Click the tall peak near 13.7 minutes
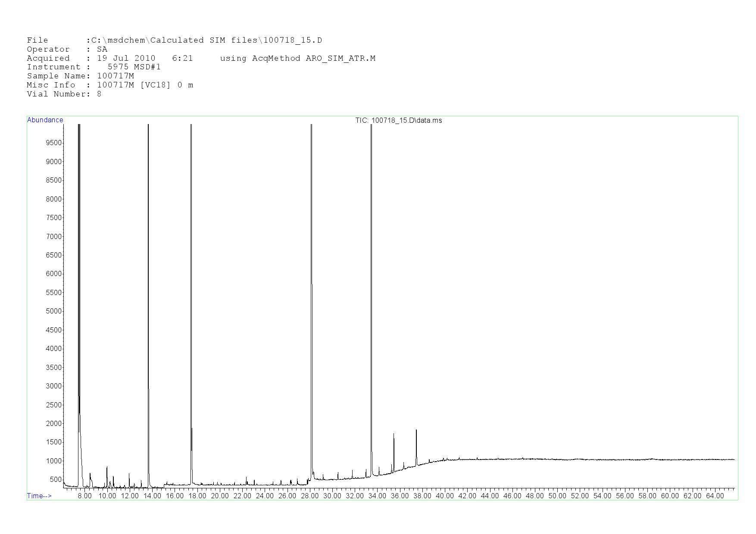The height and width of the screenshot is (534, 756). point(148,301)
